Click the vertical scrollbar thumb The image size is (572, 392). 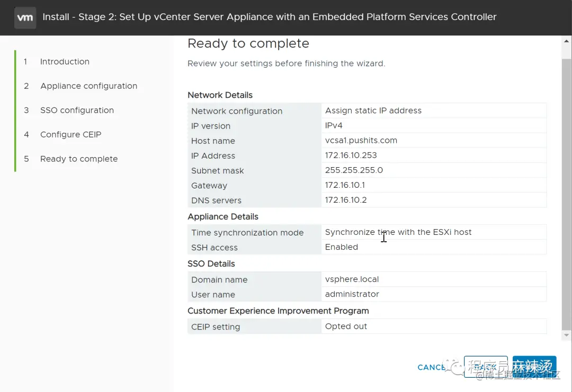click(566, 193)
